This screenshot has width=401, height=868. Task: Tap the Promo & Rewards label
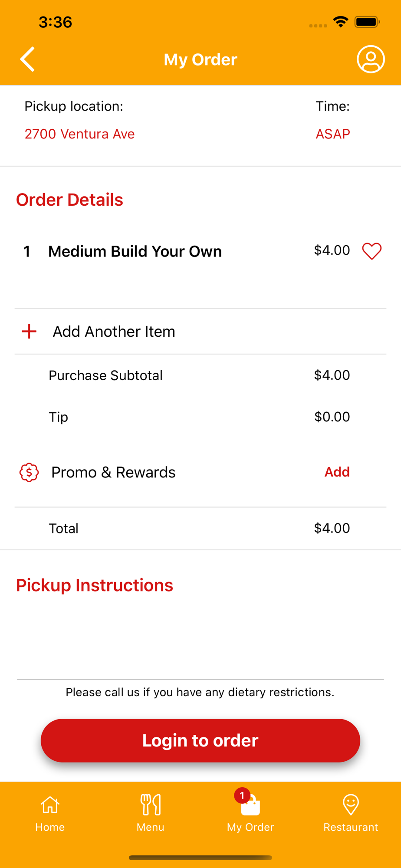point(113,472)
